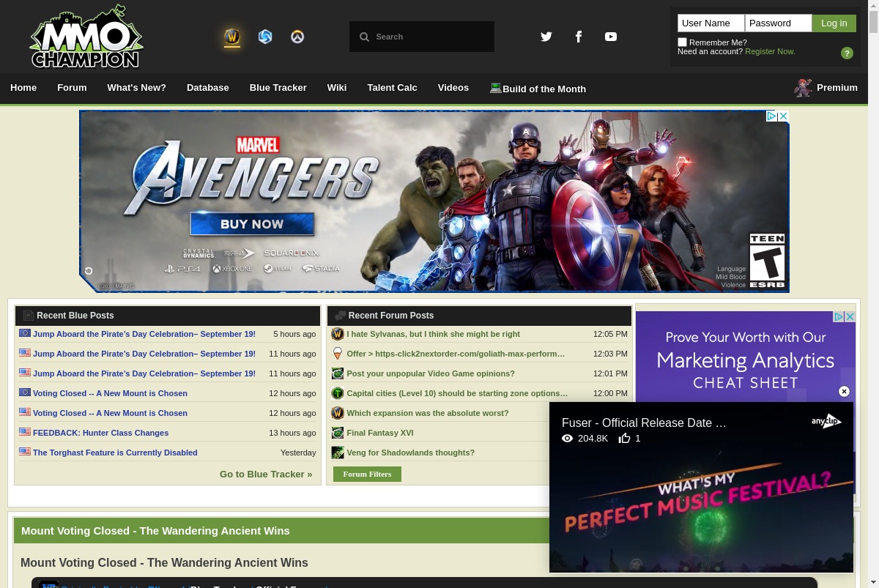This screenshot has width=879, height=588.
Task: Click the thumbs-up icon on Fuser video
Action: (625, 438)
